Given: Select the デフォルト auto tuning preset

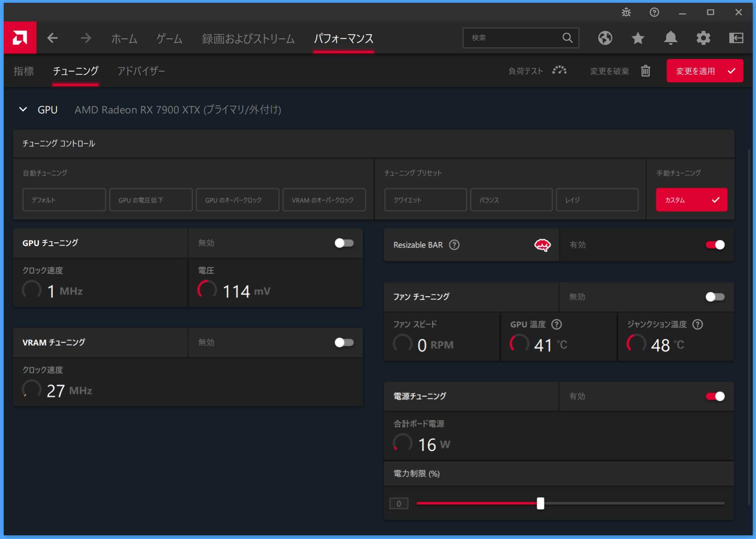Looking at the screenshot, I should coord(64,200).
